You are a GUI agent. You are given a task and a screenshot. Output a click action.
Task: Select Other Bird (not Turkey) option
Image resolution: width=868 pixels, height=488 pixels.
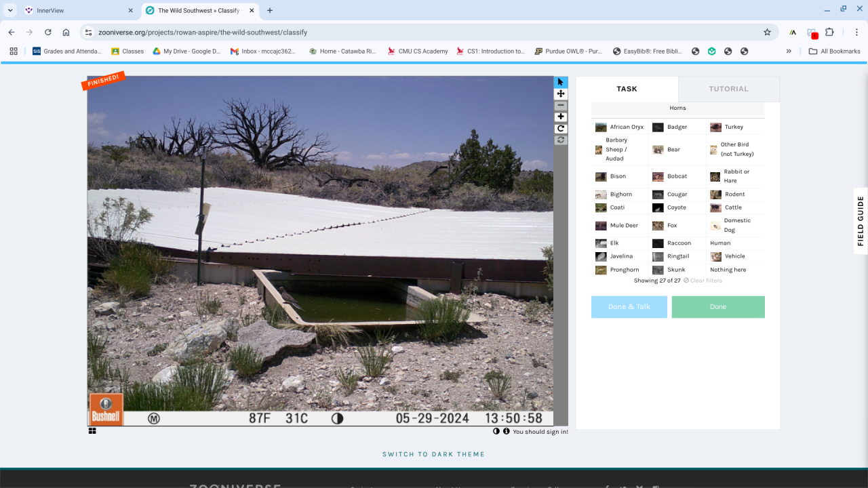tap(735, 150)
